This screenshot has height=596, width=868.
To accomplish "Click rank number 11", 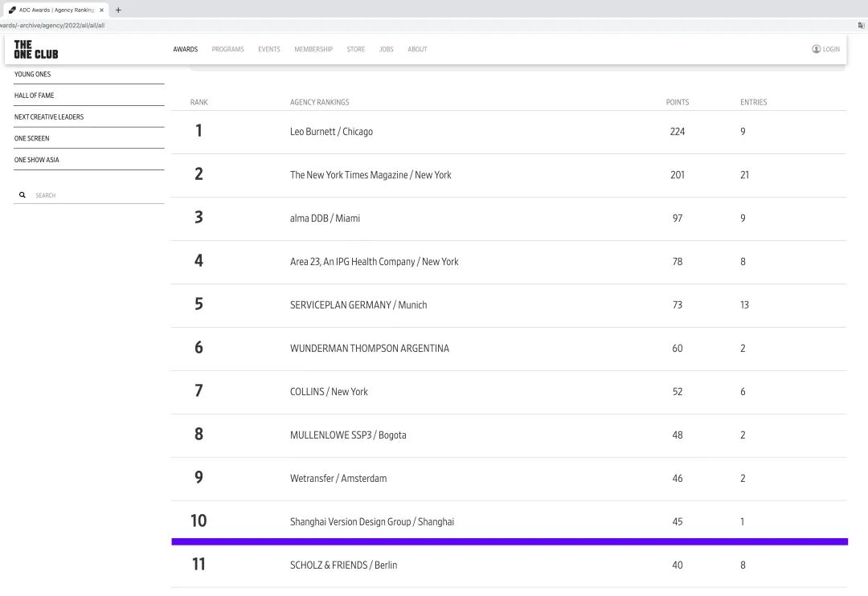I will pos(199,564).
